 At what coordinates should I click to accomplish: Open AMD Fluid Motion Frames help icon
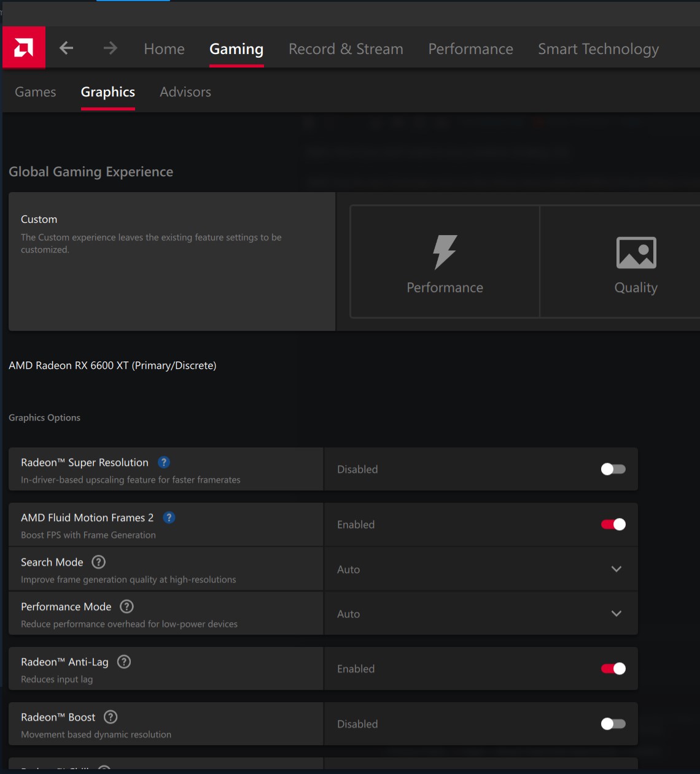tap(169, 517)
